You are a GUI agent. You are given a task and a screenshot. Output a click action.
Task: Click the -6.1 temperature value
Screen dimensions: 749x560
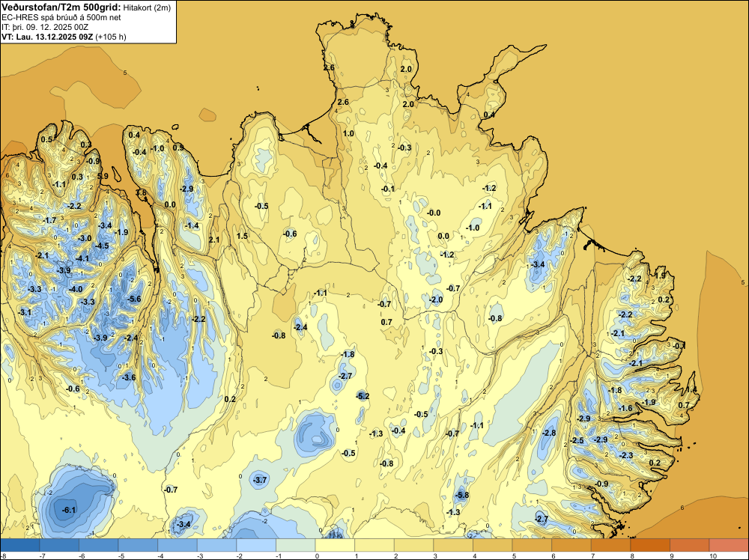pyautogui.click(x=69, y=510)
